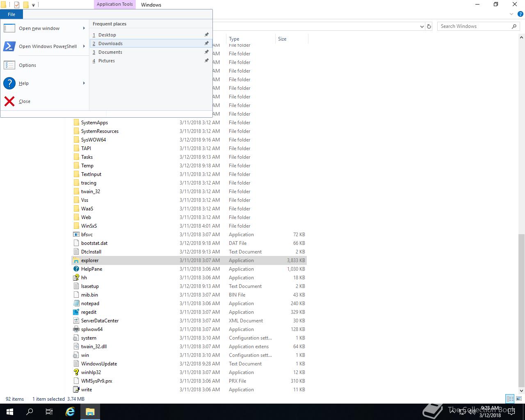Click the ServerDataCenter XML file icon
525x420 pixels.
[x=76, y=321]
